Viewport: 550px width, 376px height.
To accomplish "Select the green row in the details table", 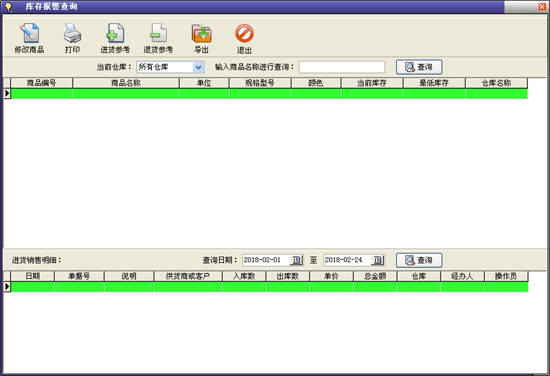I will pyautogui.click(x=269, y=287).
